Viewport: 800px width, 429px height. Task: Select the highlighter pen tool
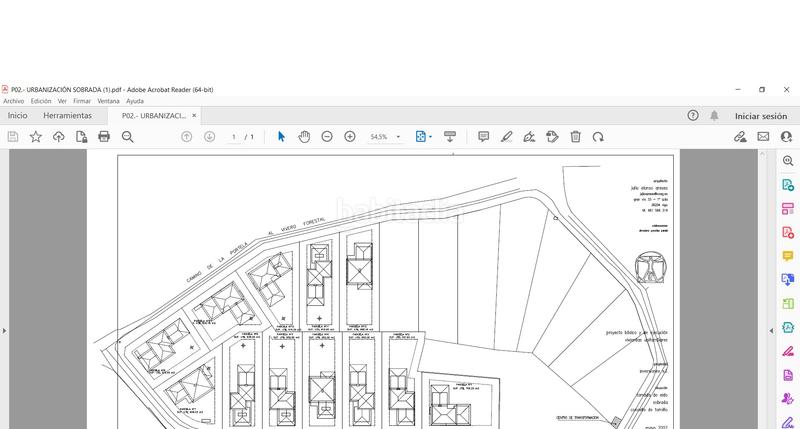[x=506, y=136]
